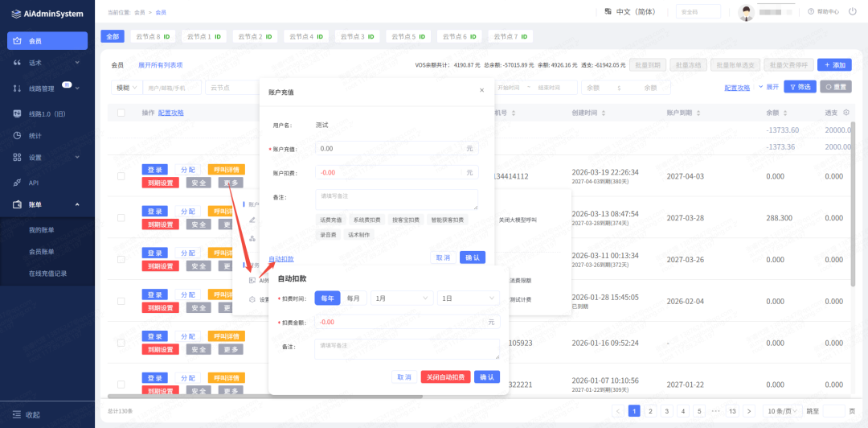Viewport: 868px width, 428px height.
Task: Toggle the select-all checkbox in table header
Action: point(121,113)
